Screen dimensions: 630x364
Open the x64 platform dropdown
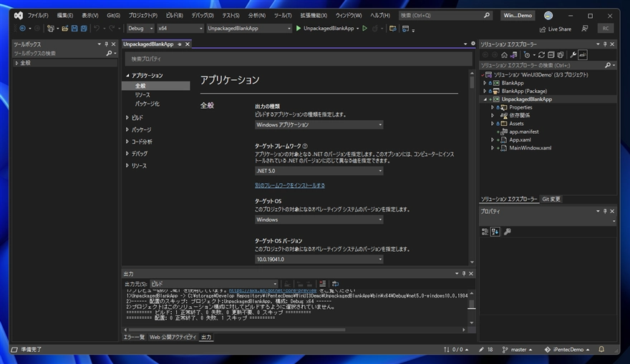point(180,29)
